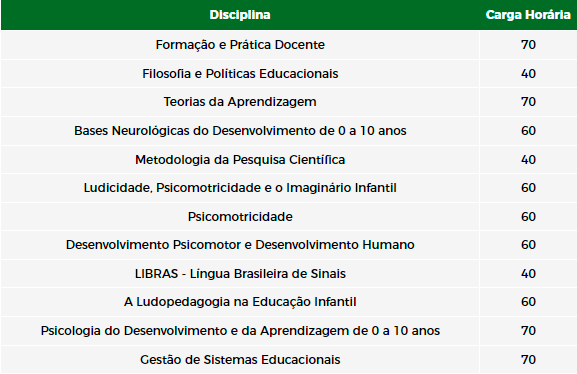The image size is (577, 374).
Task: Click the Disciplina column header
Action: (x=240, y=15)
